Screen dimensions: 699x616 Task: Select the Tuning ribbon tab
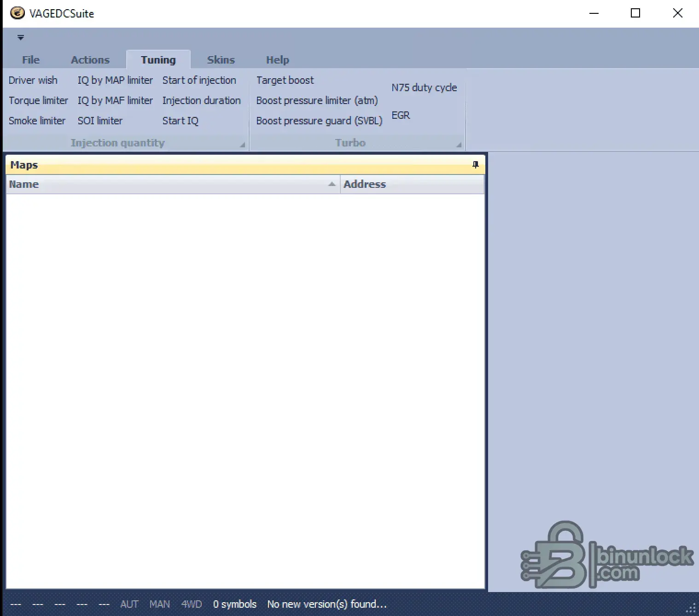point(158,60)
